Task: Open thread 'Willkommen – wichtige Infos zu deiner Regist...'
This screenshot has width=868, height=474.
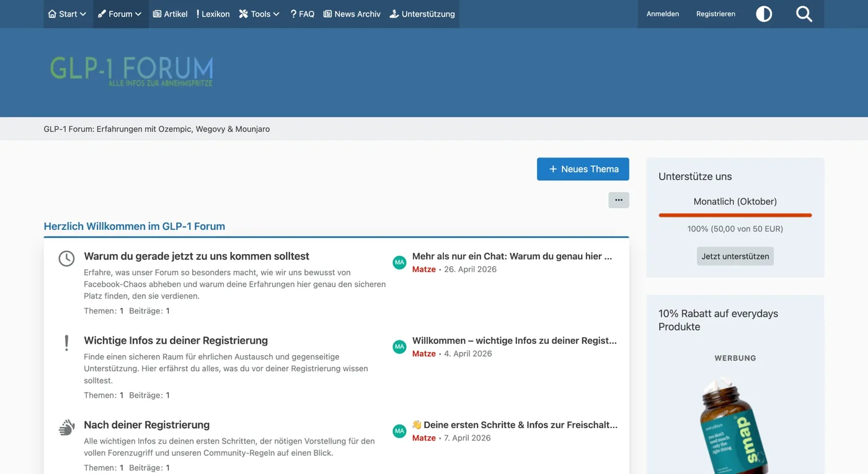Action: tap(515, 340)
